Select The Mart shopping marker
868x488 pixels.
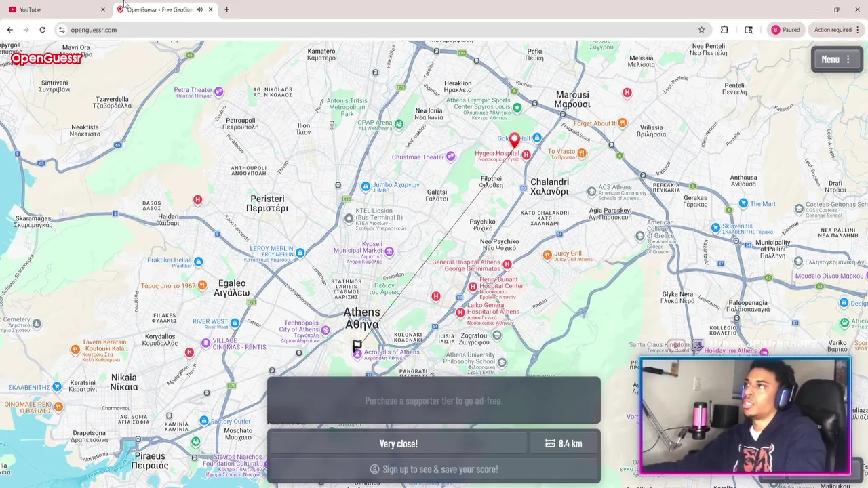tap(743, 203)
